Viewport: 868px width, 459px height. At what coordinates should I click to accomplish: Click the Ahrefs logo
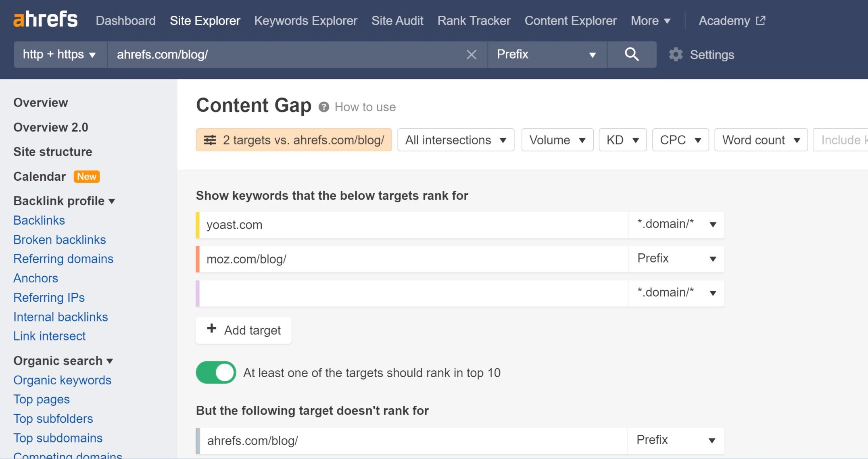(46, 20)
